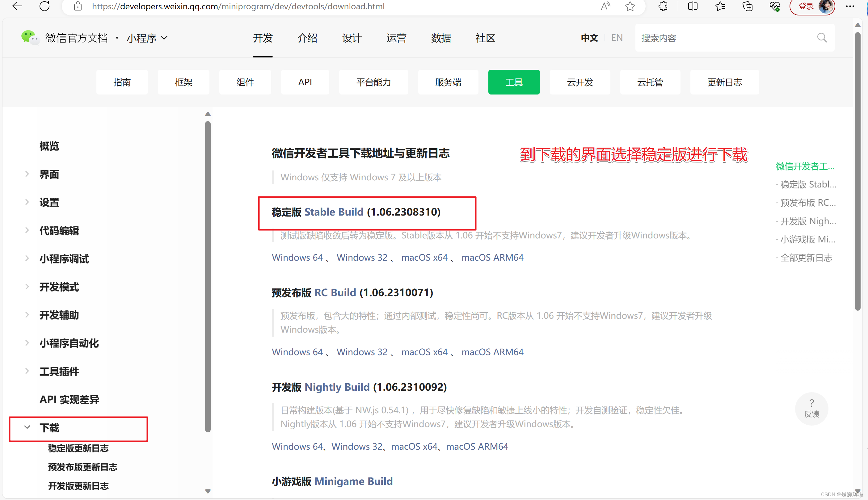Image resolution: width=868 pixels, height=500 pixels.
Task: Open the 指南 sub-navigation button
Action: (122, 82)
